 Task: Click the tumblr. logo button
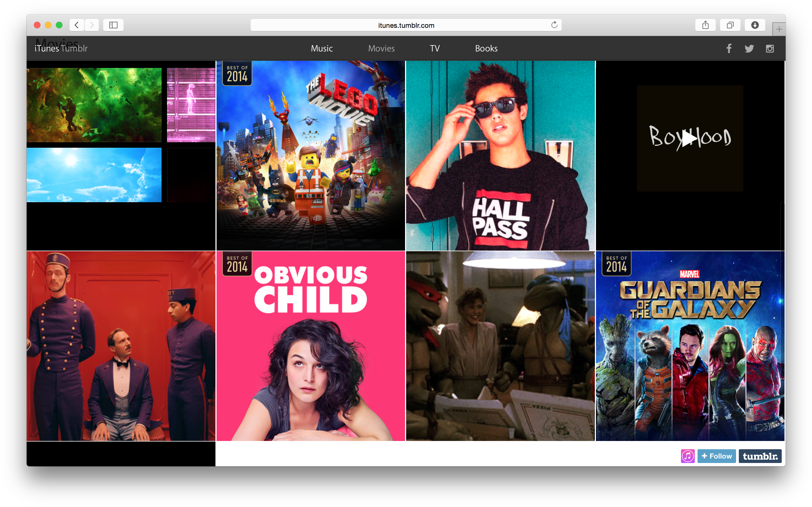[x=760, y=456]
